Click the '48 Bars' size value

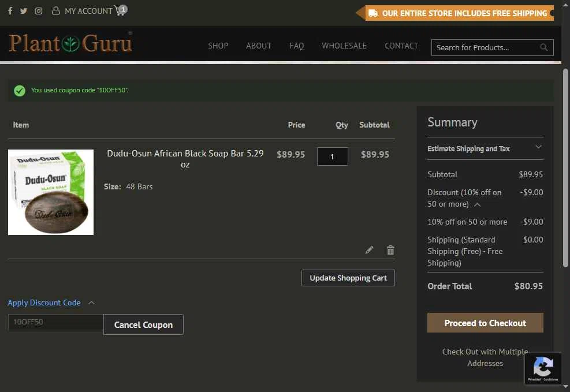coord(139,186)
